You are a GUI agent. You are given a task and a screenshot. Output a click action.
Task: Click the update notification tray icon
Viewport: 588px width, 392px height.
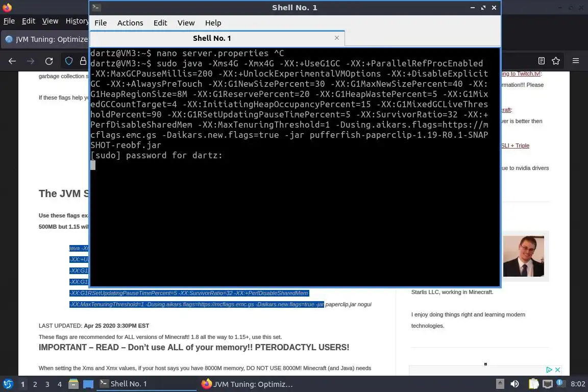560,383
